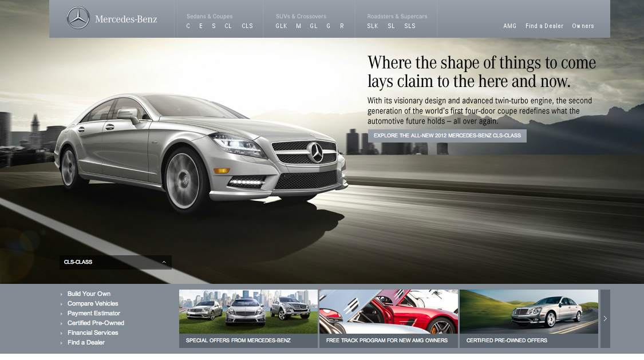
Task: Click arrow bullet beside Build Your Own
Action: tap(62, 294)
